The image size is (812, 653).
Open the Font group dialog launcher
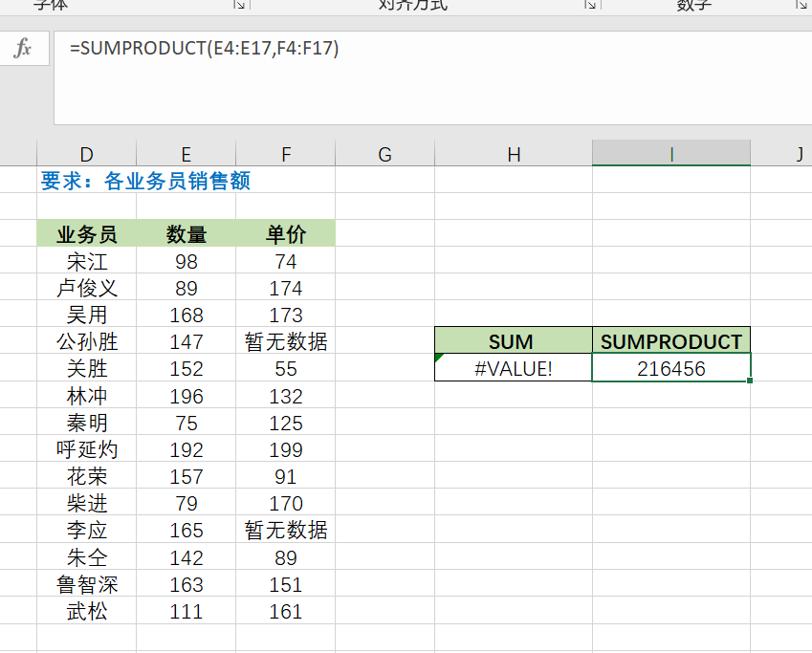pos(239,5)
